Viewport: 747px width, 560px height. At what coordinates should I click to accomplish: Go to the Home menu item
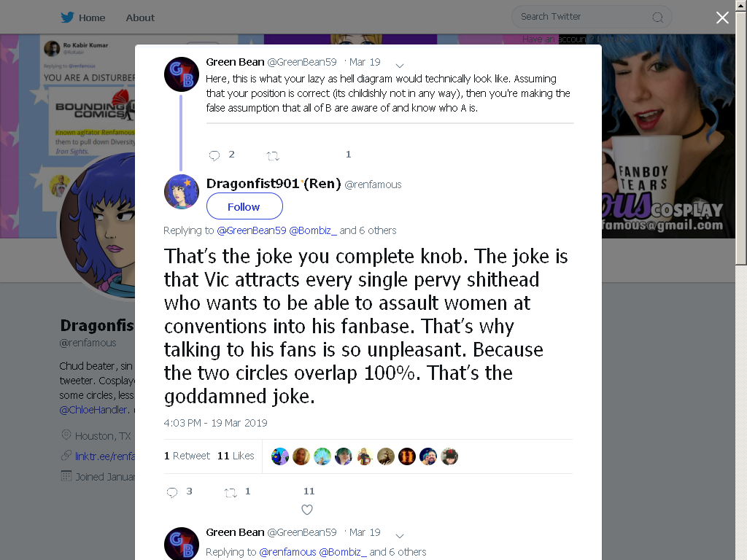point(92,17)
